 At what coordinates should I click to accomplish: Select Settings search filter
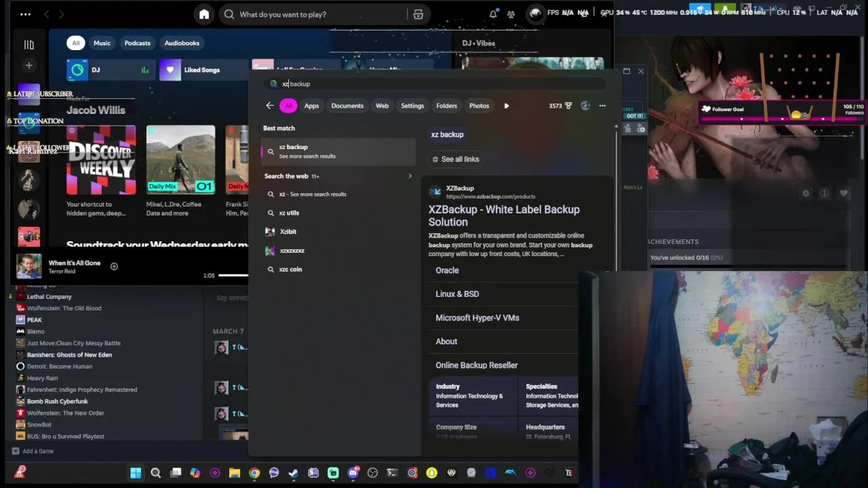412,106
